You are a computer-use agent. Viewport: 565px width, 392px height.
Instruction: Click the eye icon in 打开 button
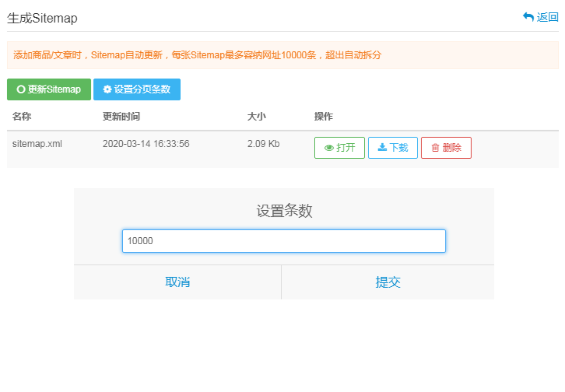(x=329, y=148)
